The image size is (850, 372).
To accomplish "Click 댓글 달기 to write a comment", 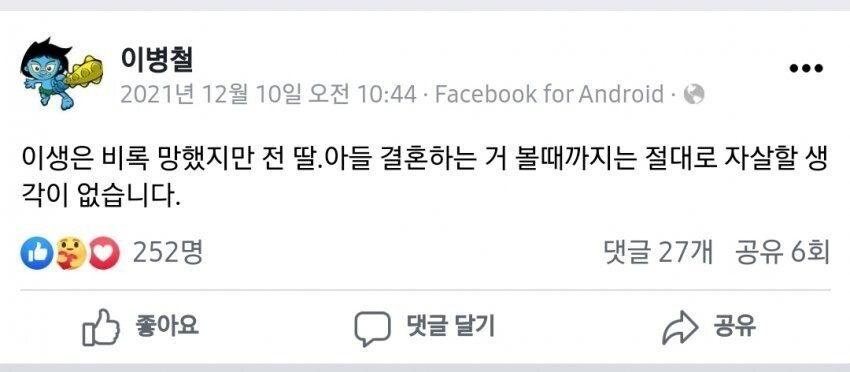I will point(450,327).
